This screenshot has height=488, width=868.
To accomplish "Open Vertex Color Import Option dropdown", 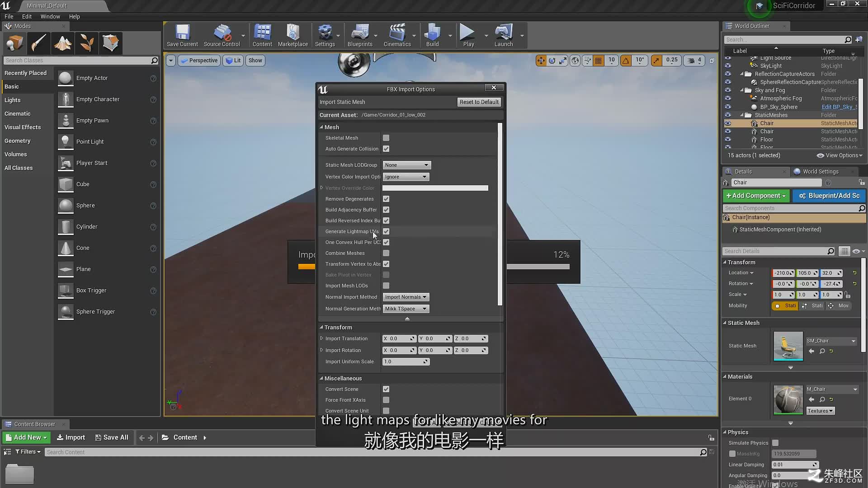I will [x=406, y=177].
